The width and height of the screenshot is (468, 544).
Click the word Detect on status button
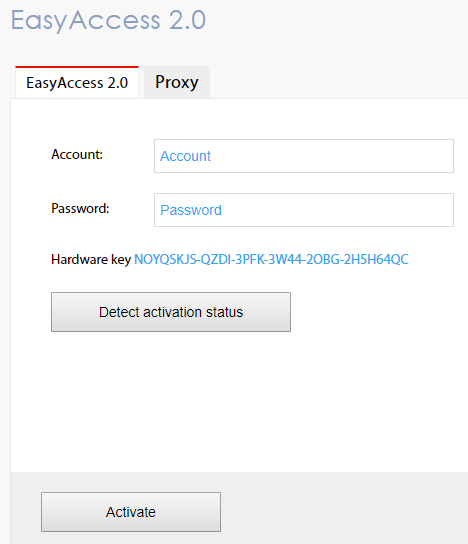pos(119,312)
